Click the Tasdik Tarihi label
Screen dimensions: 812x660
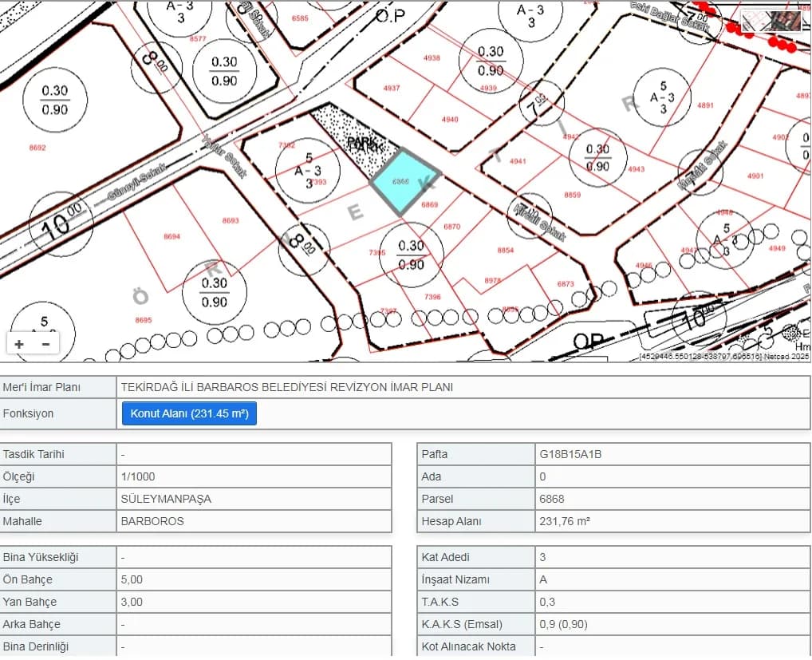coord(34,454)
